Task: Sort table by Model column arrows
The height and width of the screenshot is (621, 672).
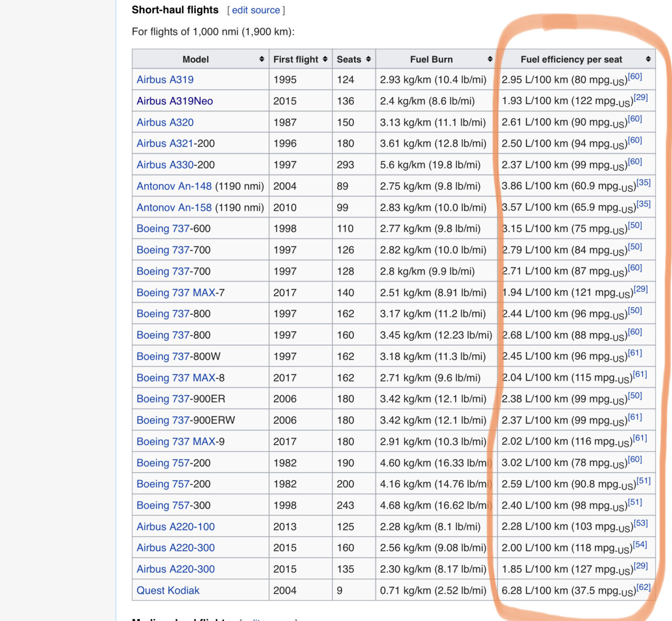Action: pyautogui.click(x=261, y=59)
